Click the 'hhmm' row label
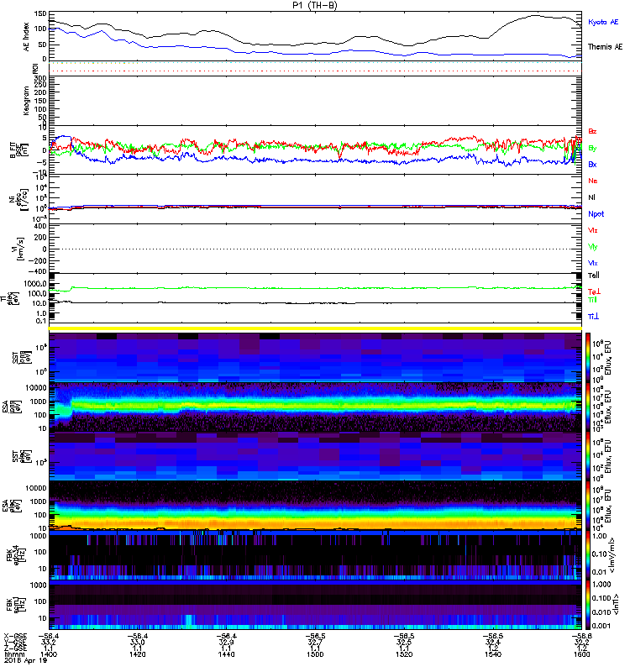630x672 pixels. click(13, 654)
